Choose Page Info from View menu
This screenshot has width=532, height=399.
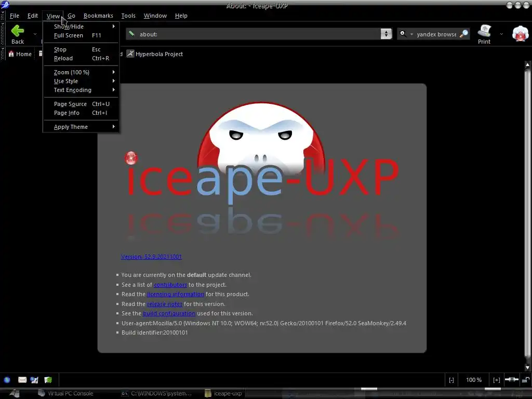[x=81, y=113]
